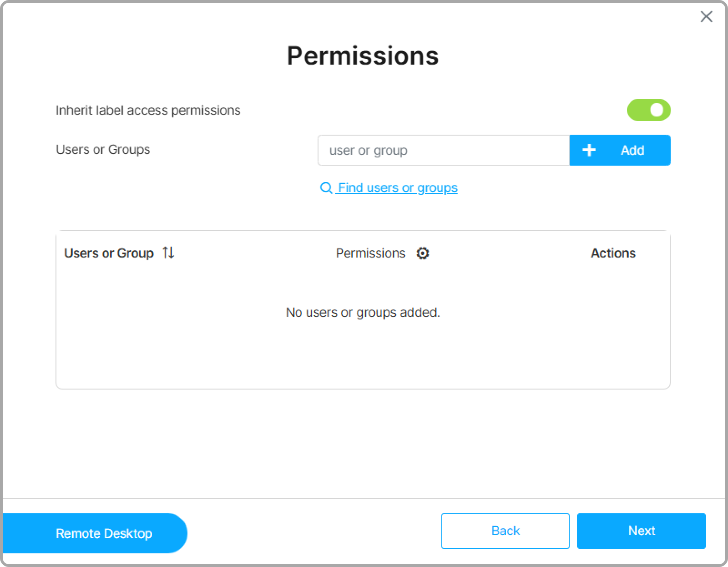
Task: Open Find users or groups link
Action: pyautogui.click(x=398, y=188)
